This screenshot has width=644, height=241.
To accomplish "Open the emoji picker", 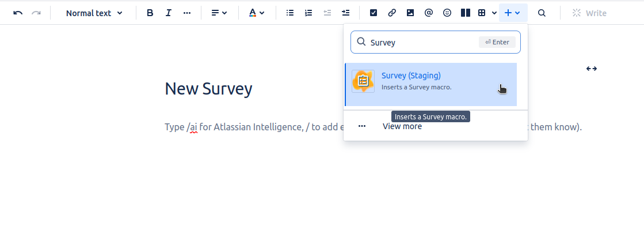I will point(447,13).
